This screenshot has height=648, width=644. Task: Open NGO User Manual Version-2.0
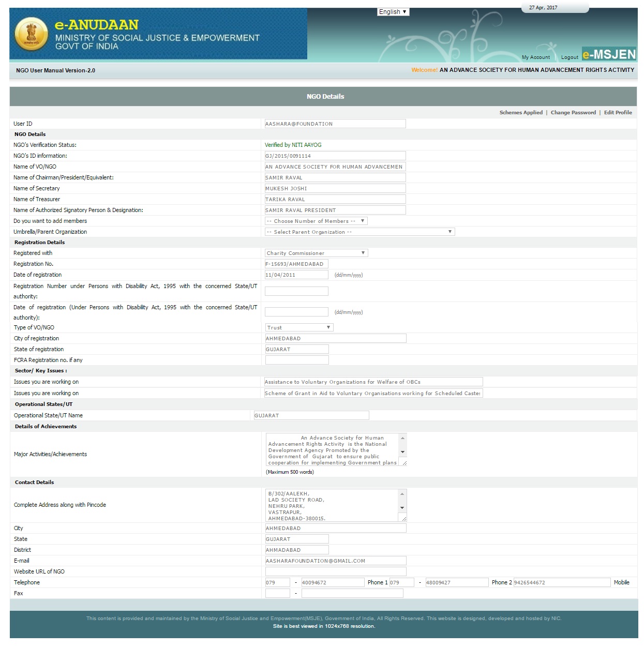[x=55, y=70]
